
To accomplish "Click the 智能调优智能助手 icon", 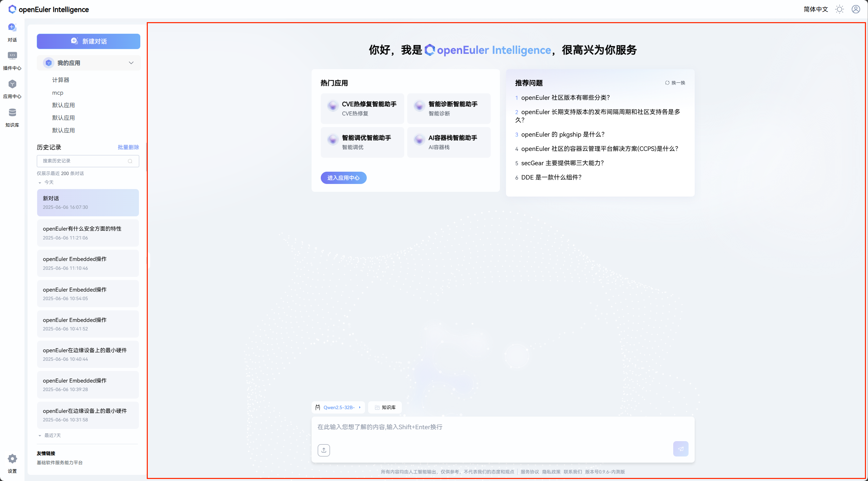I will tap(333, 140).
